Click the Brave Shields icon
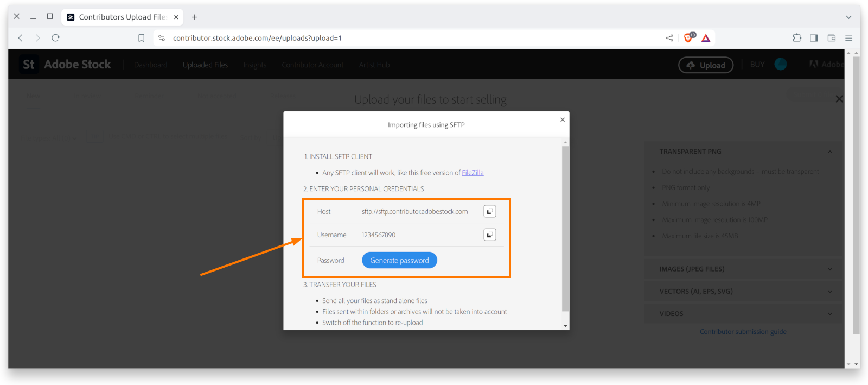 [x=688, y=38]
